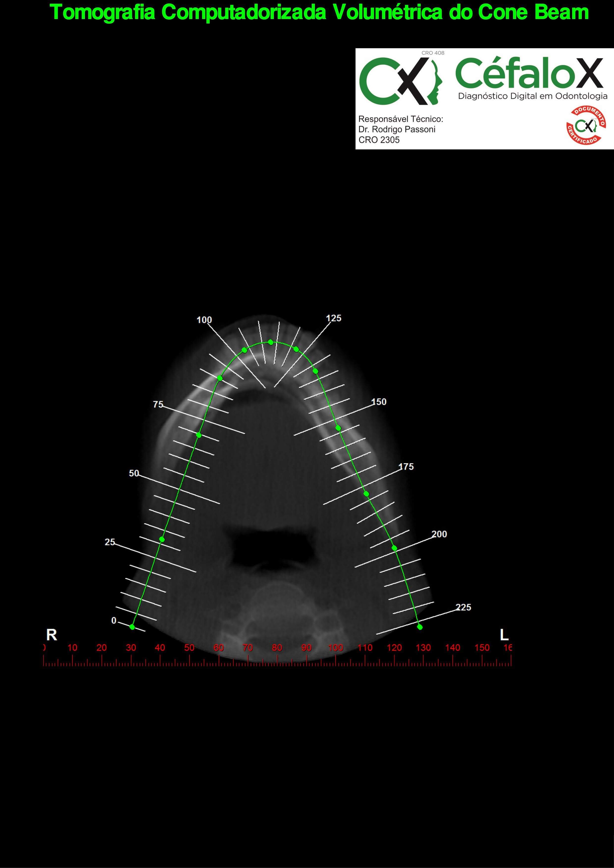
Task: Click the red Documento Certificado seal
Action: 586,125
